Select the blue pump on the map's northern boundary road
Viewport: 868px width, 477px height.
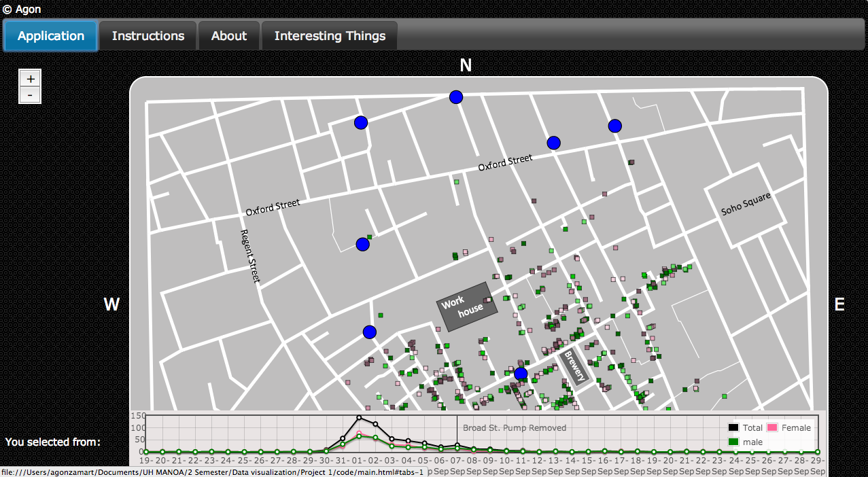pyautogui.click(x=456, y=97)
